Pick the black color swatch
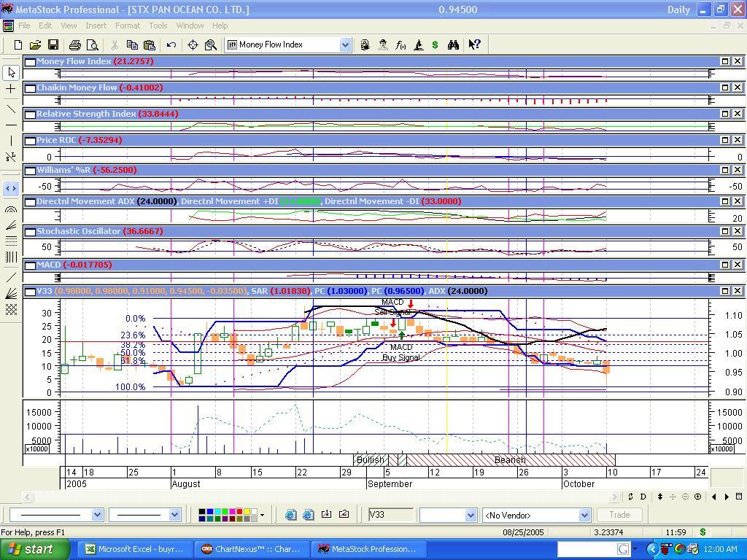The width and height of the screenshot is (747, 560). pos(201,512)
